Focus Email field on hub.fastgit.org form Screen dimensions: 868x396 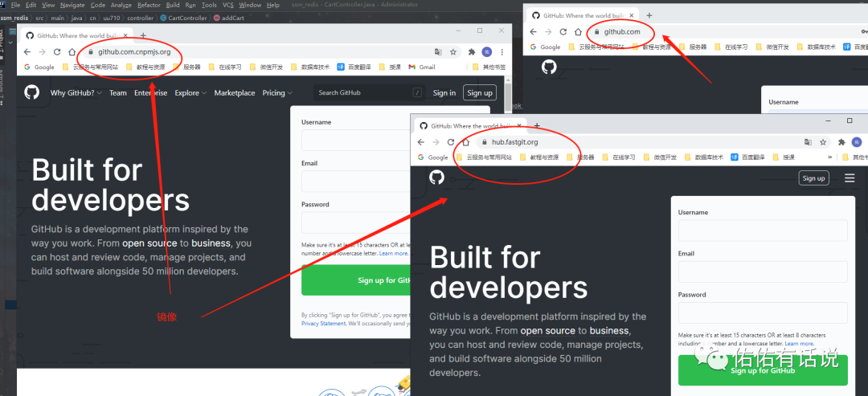click(x=763, y=271)
